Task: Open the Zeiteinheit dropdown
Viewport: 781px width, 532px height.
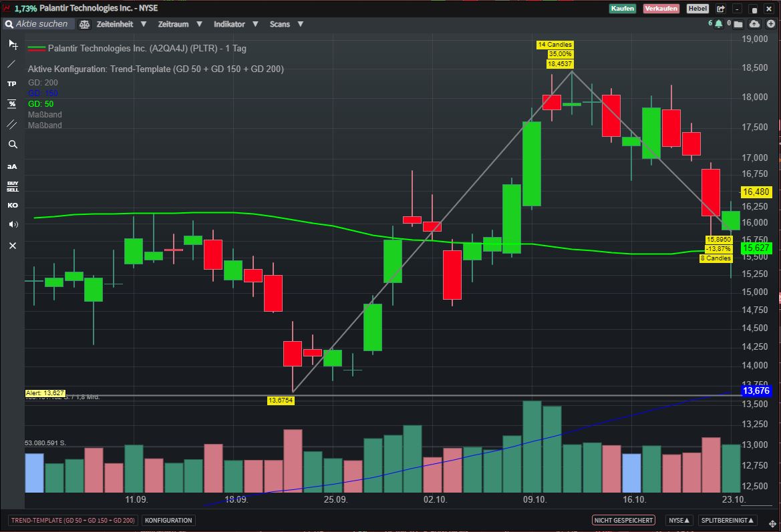Action: coord(121,24)
